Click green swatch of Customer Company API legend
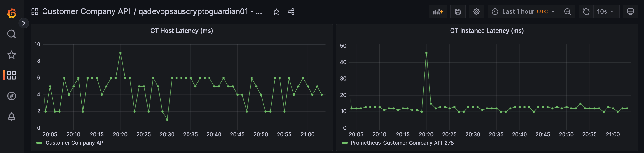The height and width of the screenshot is (153, 644). pyautogui.click(x=39, y=143)
